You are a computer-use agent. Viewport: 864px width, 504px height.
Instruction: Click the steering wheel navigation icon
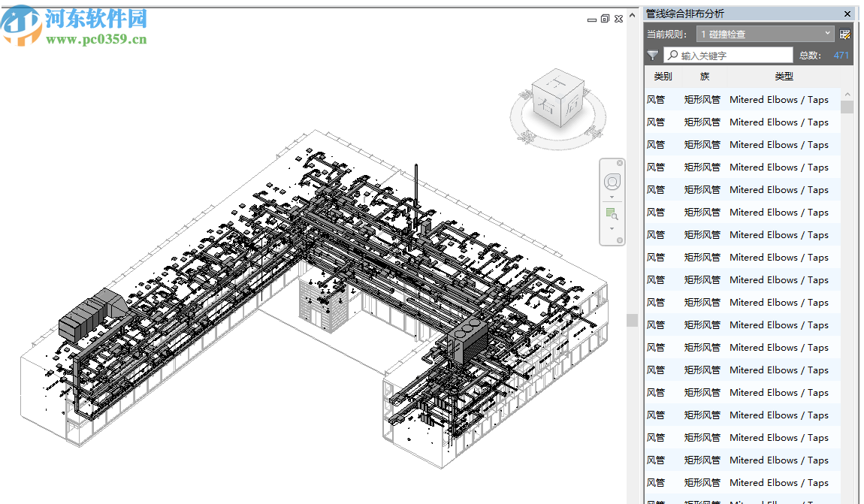tap(612, 182)
